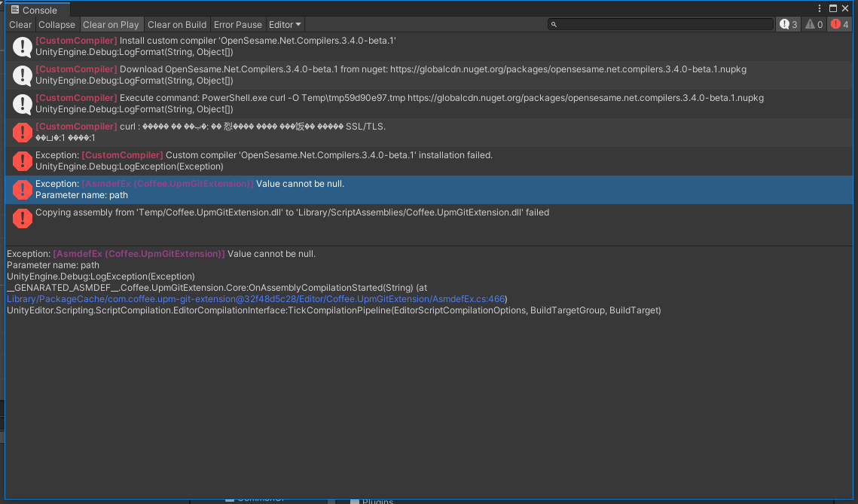Open the Editor log filter dropdown
The height and width of the screenshot is (504, 858).
[x=284, y=24]
